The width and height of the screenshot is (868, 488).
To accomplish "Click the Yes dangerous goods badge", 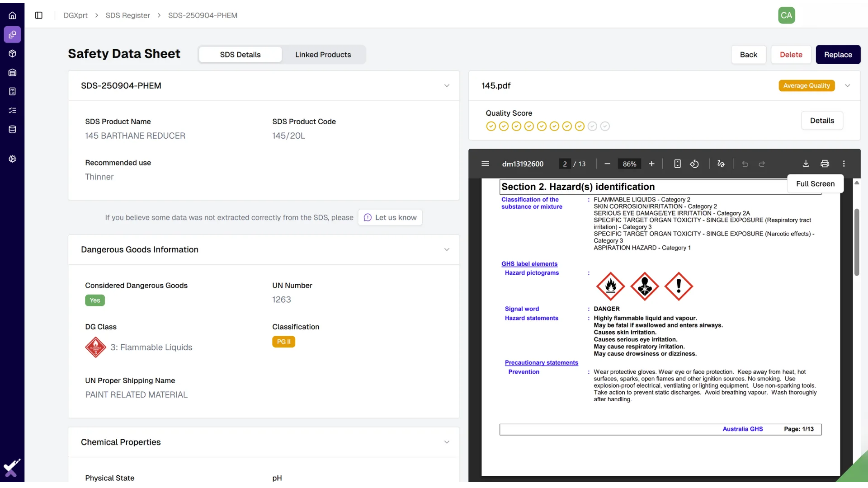I will (x=94, y=300).
